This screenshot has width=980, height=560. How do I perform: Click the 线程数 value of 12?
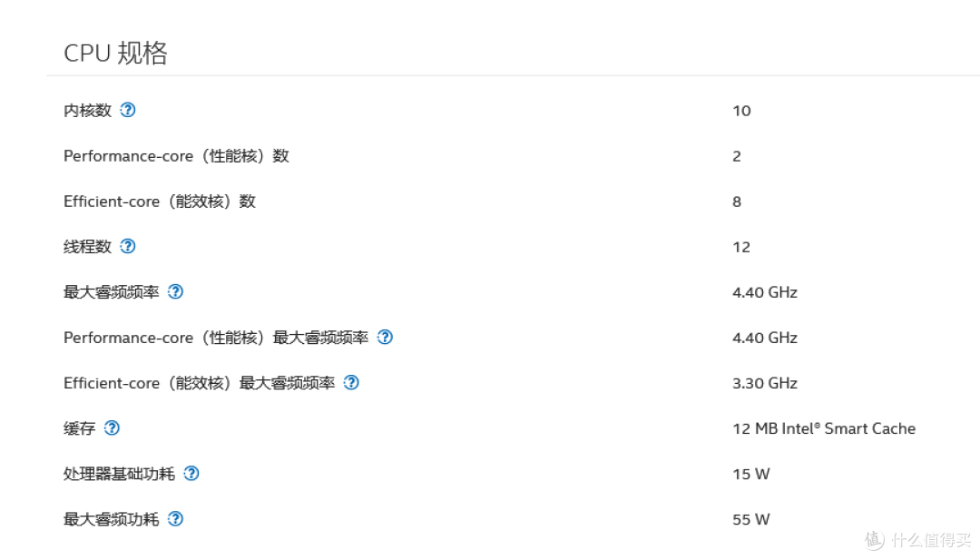(x=741, y=247)
